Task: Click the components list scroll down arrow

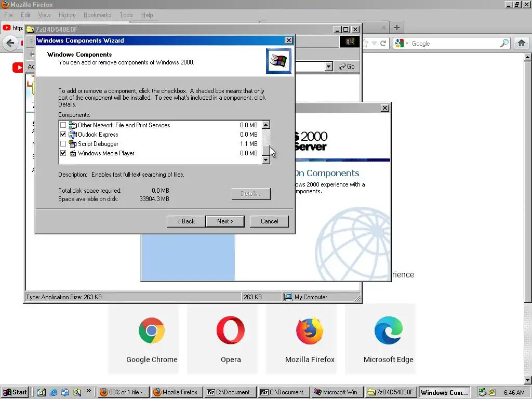Action: tap(266, 160)
